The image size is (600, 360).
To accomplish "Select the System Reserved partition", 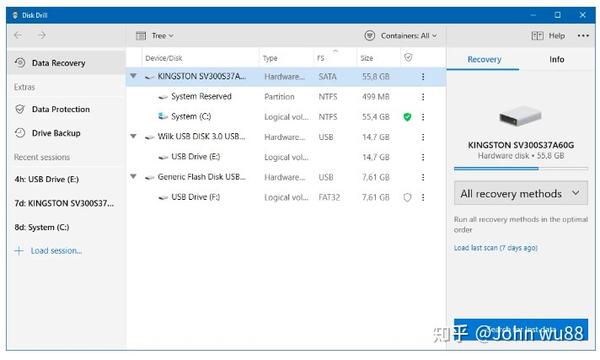I will (286, 97).
